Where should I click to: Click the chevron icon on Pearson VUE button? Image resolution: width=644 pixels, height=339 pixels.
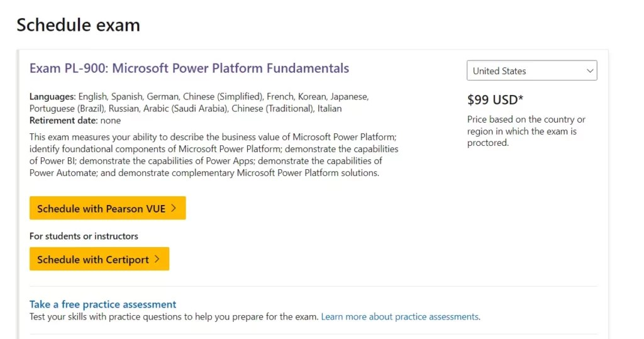tap(174, 208)
